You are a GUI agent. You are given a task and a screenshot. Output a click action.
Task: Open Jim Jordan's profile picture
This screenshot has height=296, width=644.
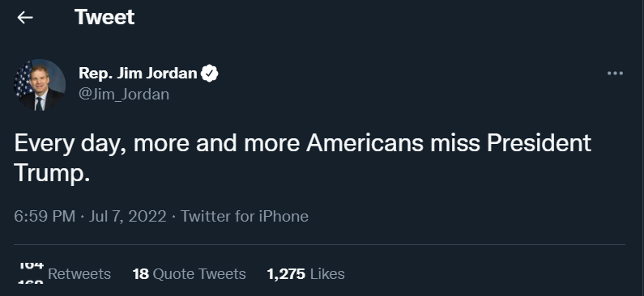click(x=40, y=85)
